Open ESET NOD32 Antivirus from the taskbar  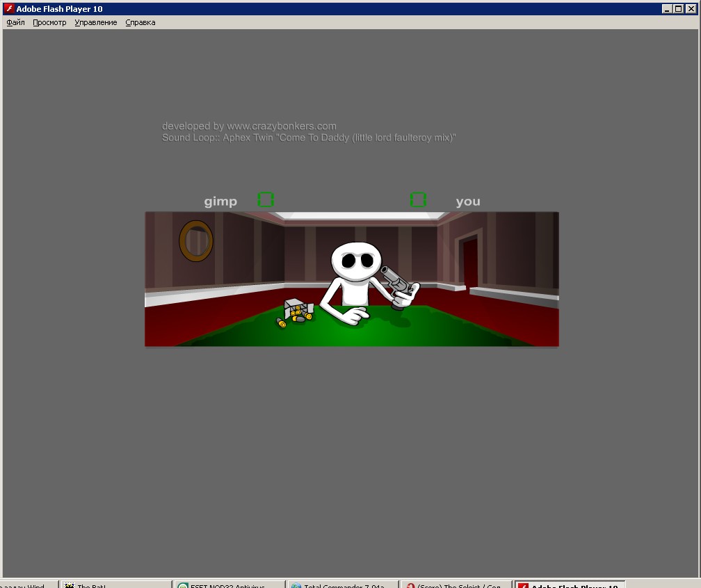pyautogui.click(x=229, y=584)
